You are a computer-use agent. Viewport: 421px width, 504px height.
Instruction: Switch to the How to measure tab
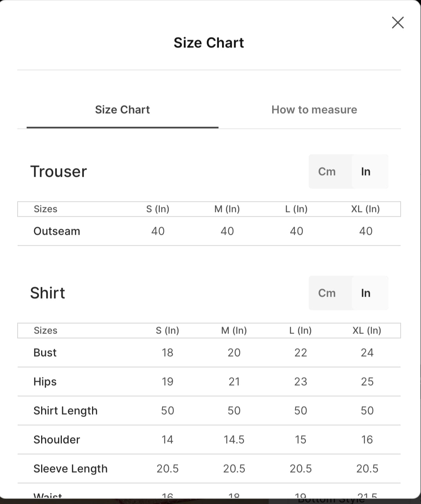pyautogui.click(x=314, y=109)
